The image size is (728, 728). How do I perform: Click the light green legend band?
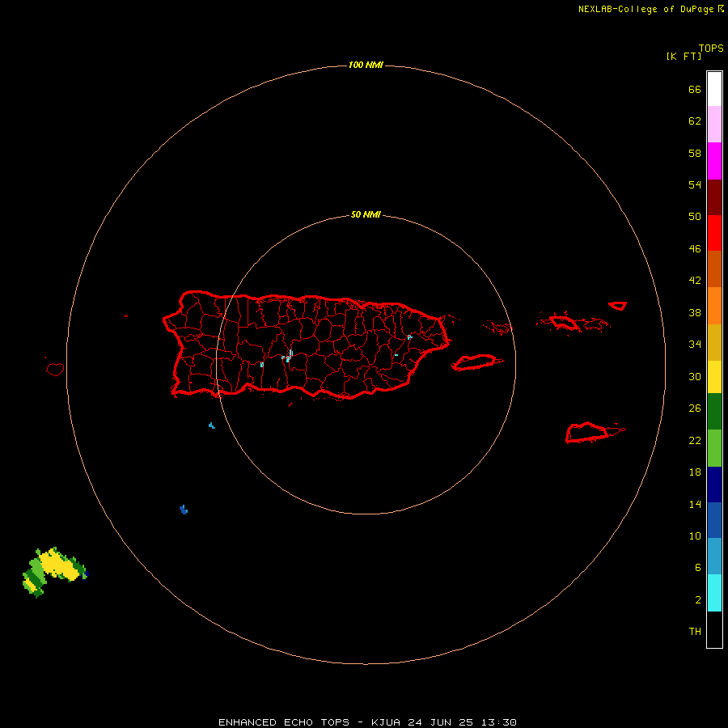pos(714,448)
